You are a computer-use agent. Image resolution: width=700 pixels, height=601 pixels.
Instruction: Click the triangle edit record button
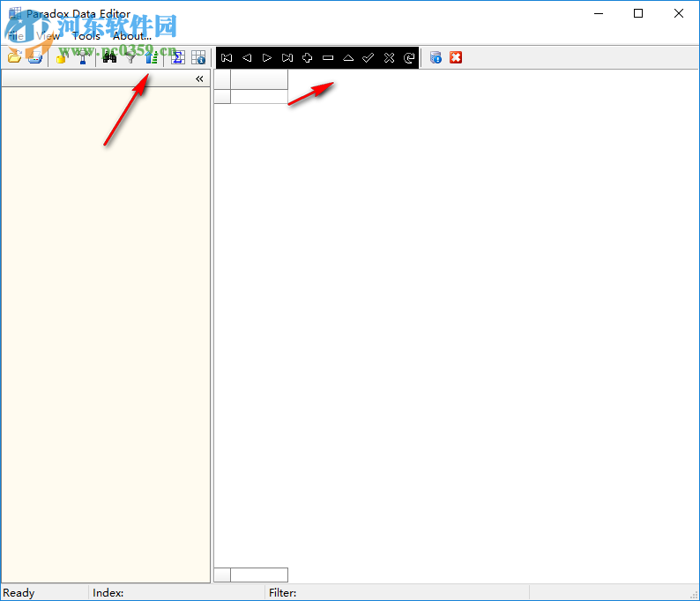click(348, 58)
